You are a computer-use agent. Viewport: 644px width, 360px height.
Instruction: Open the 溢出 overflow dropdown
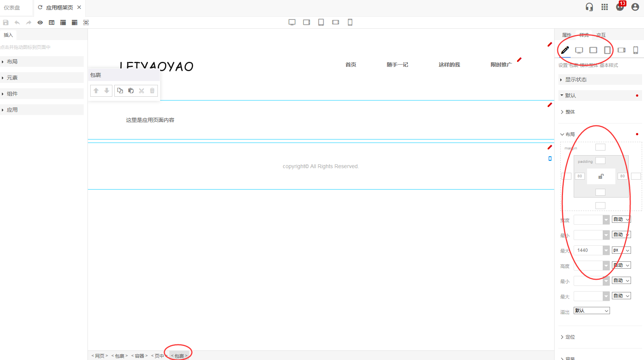pyautogui.click(x=591, y=311)
